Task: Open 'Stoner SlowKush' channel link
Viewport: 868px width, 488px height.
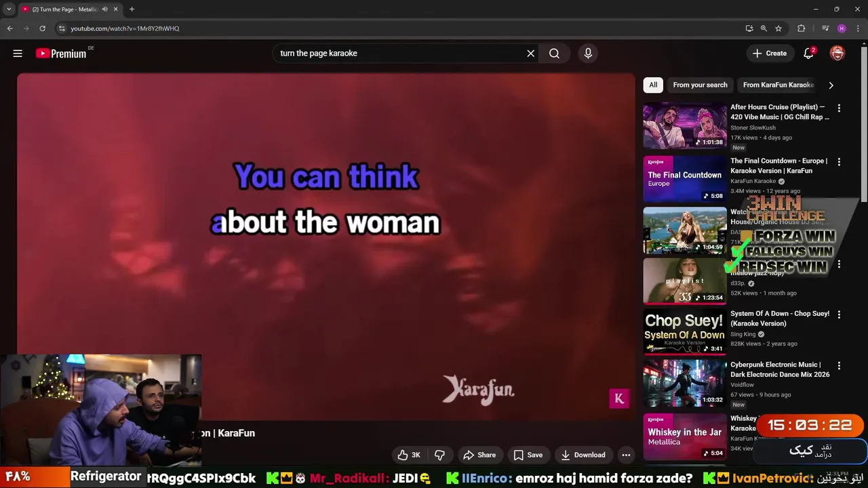Action: 753,127
